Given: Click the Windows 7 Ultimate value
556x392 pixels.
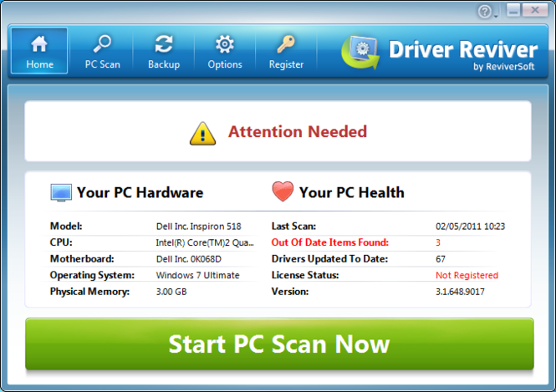Looking at the screenshot, I should click(197, 275).
